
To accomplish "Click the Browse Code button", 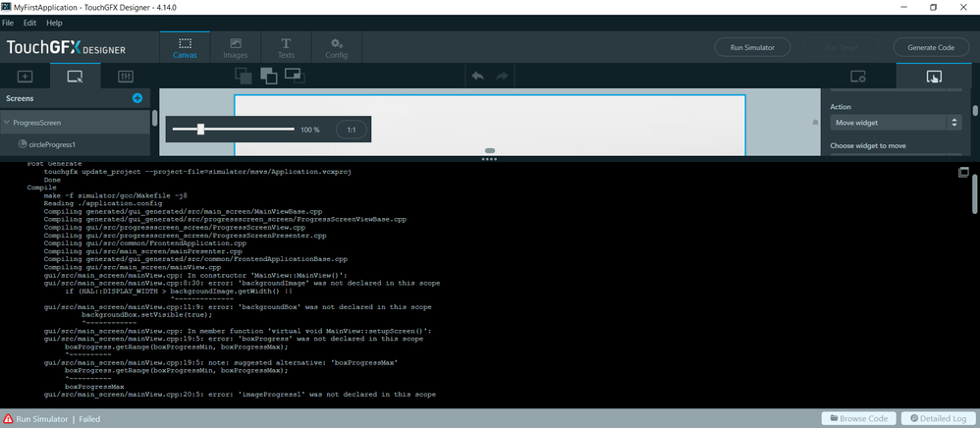I will click(x=859, y=418).
